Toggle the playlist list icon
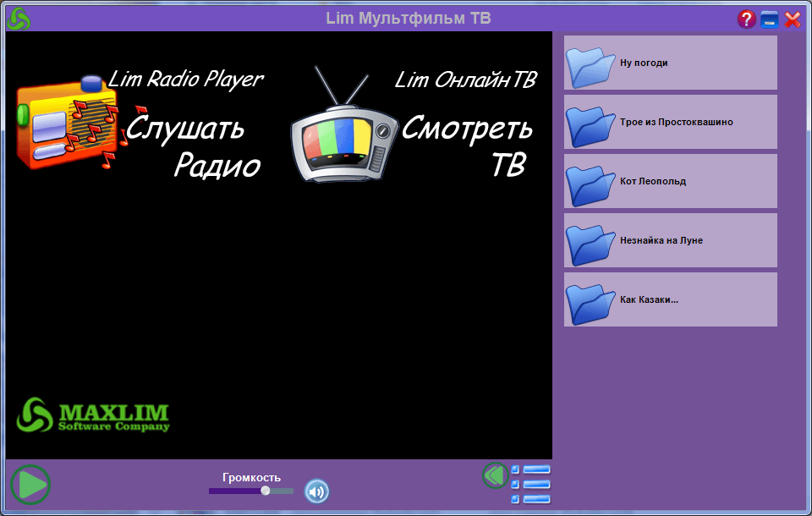Image resolution: width=812 pixels, height=516 pixels. tap(530, 485)
